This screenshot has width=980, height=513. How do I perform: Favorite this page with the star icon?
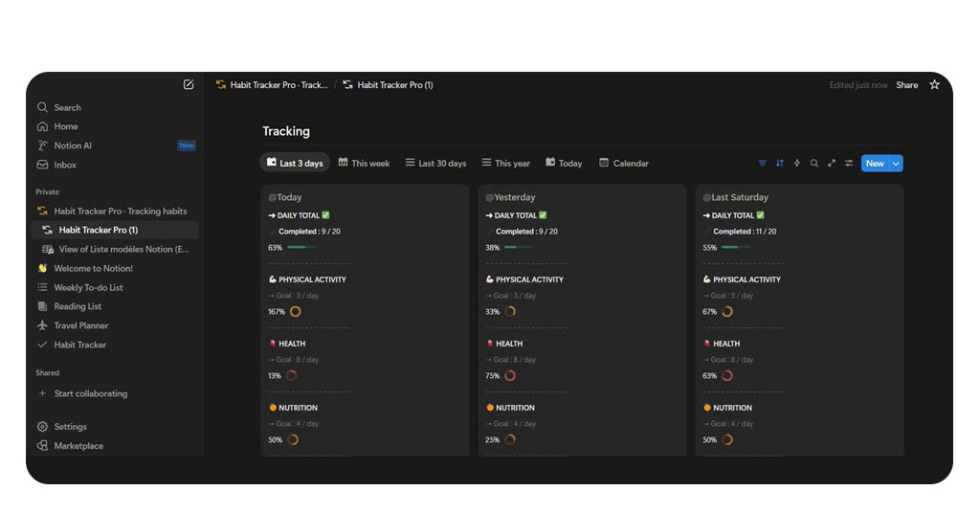coord(935,85)
